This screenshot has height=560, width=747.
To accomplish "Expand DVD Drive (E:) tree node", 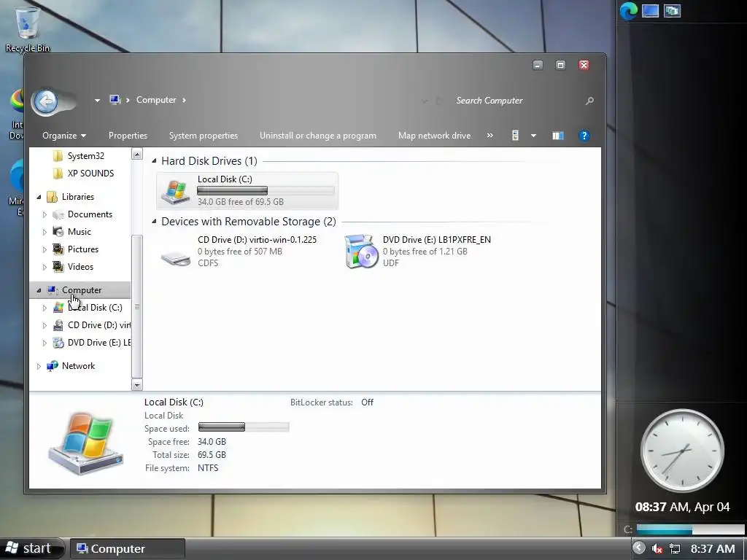I will coord(44,343).
